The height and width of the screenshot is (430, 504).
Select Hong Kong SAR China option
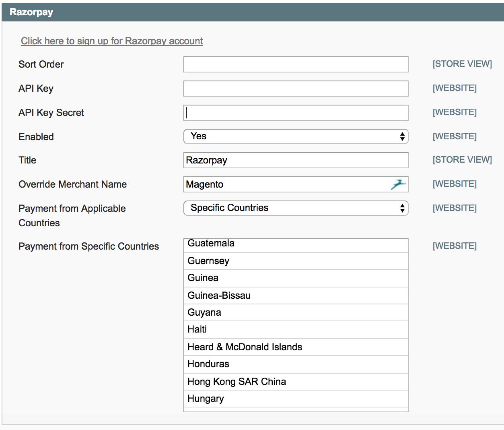coord(296,382)
